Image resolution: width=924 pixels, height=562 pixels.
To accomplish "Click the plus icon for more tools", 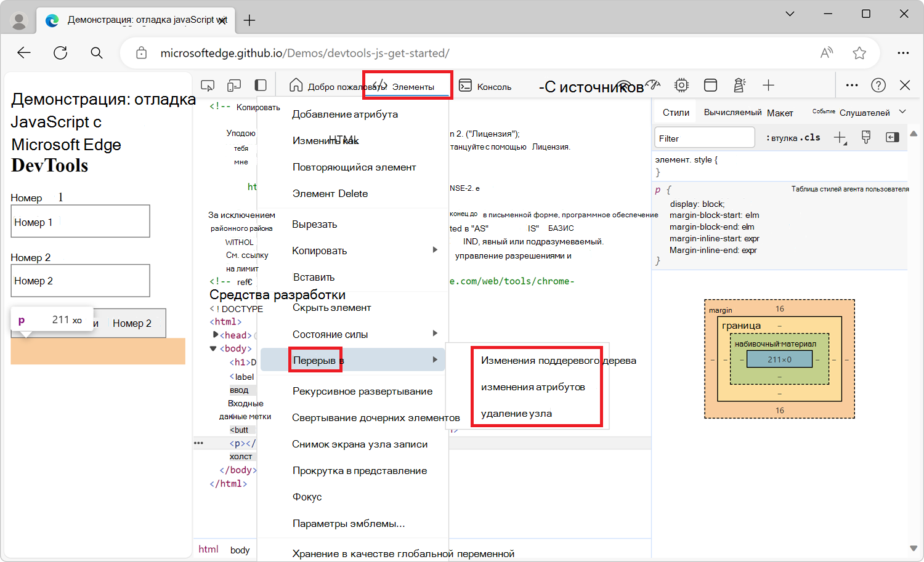I will pyautogui.click(x=768, y=86).
